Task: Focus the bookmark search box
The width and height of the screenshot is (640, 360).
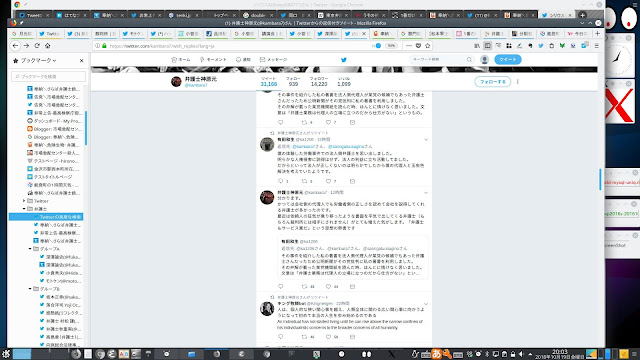Action: click(49, 76)
